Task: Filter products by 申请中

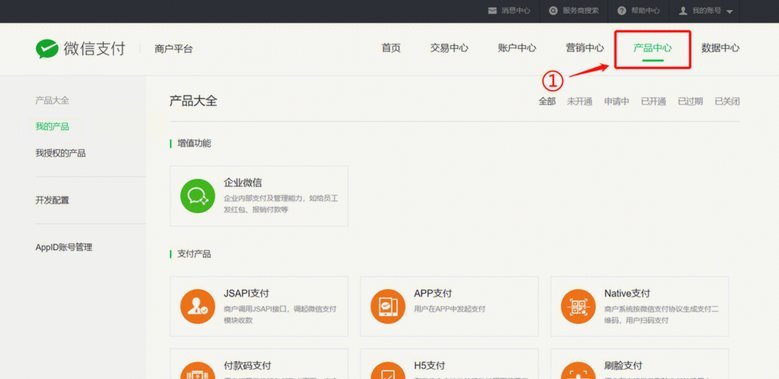Action: point(617,101)
